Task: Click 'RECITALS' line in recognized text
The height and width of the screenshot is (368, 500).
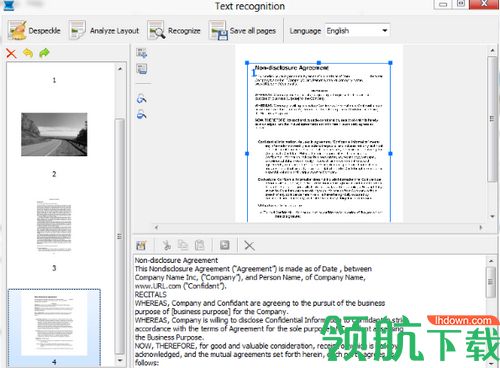Action: [150, 294]
